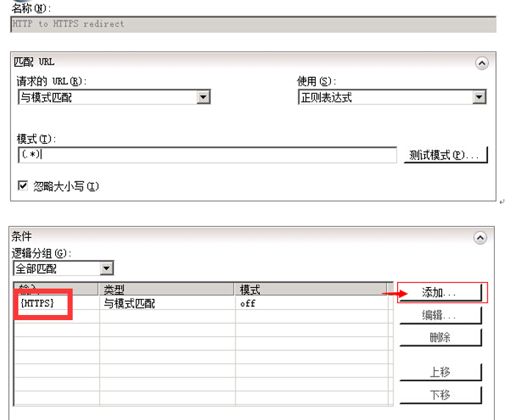505x420 pixels.
Task: Click the 类型 column header
Action: click(167, 289)
